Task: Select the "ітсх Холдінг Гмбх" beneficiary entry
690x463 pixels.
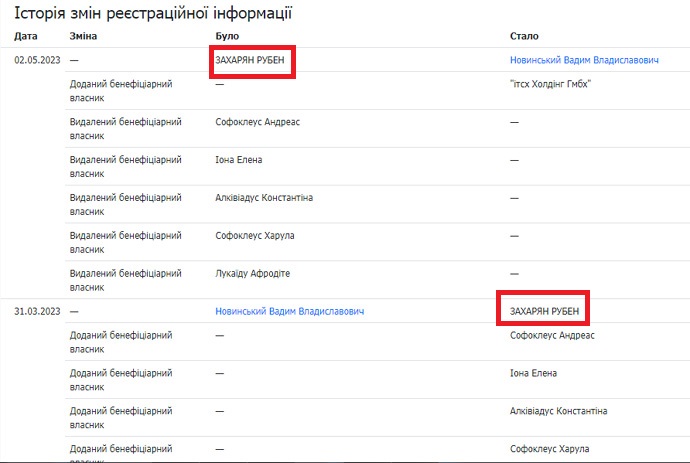Action: pyautogui.click(x=550, y=84)
